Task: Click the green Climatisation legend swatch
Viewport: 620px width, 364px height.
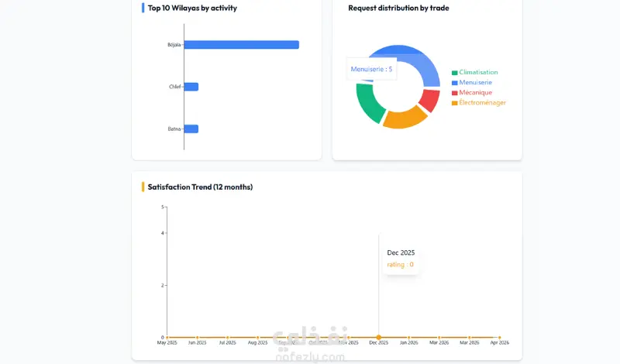Action: point(455,72)
